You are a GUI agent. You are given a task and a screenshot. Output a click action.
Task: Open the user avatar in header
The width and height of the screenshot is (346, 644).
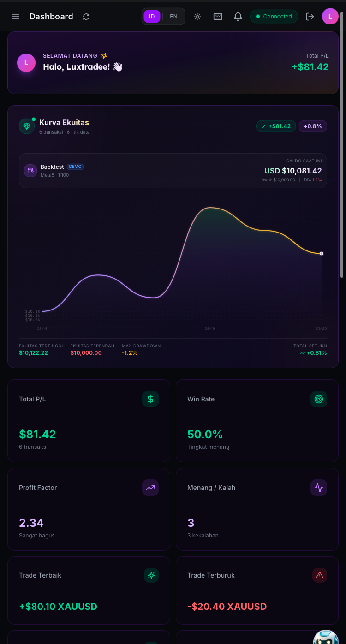(x=330, y=17)
